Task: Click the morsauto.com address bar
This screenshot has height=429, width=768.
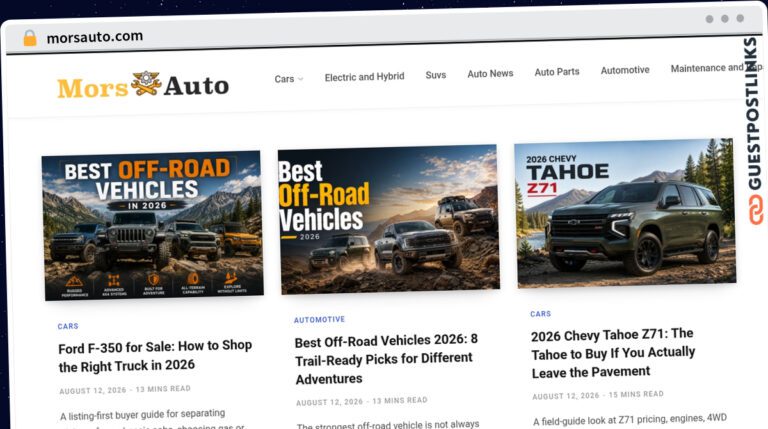Action: pyautogui.click(x=95, y=37)
